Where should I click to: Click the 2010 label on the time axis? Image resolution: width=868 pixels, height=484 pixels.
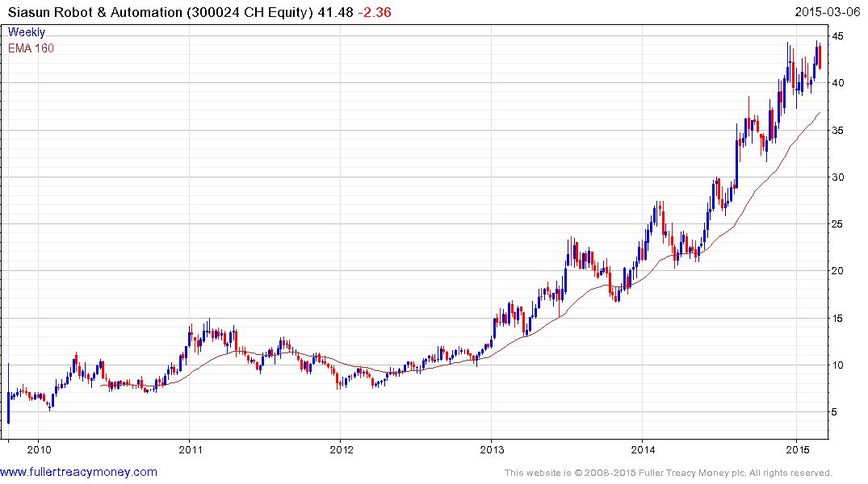click(x=39, y=449)
